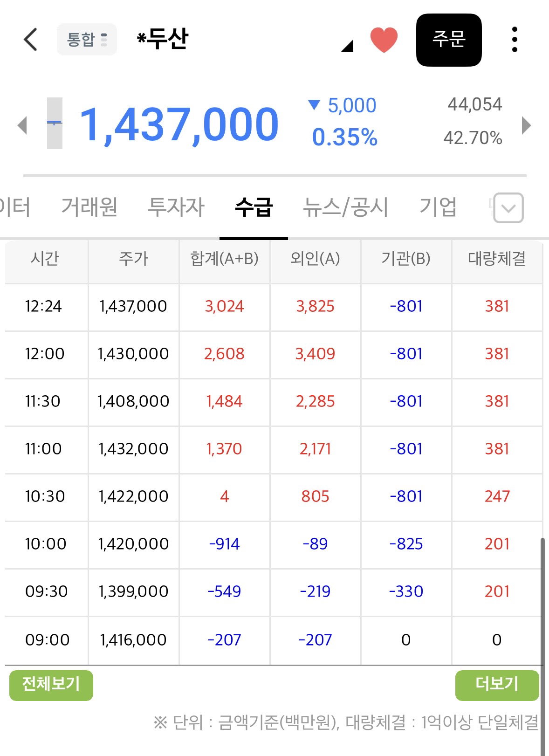Click the green 전체보기 button
The height and width of the screenshot is (756, 549).
[51, 685]
